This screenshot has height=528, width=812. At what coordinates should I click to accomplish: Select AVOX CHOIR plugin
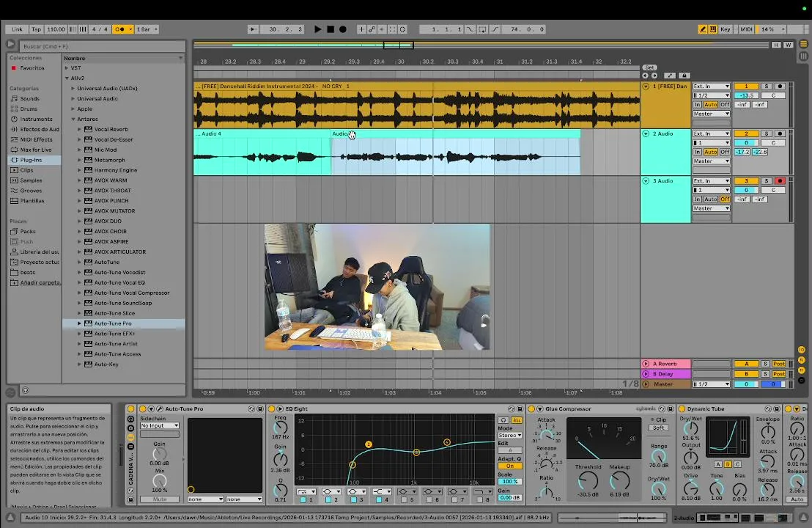(x=111, y=232)
